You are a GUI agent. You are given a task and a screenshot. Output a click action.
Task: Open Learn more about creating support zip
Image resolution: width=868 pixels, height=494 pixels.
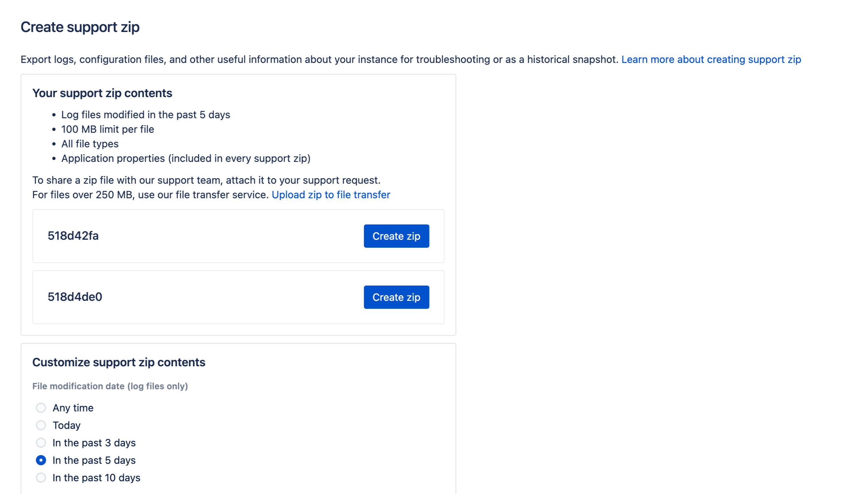pos(711,59)
